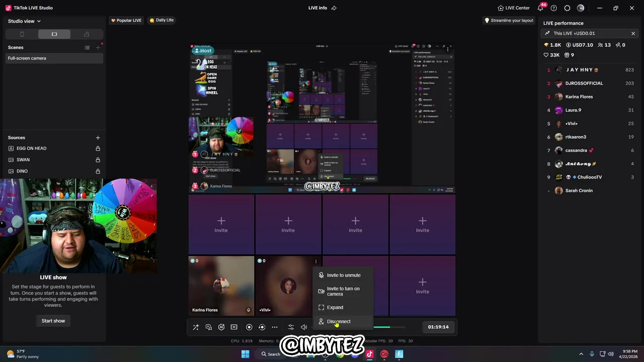This screenshot has height=362, width=644.
Task: Switch to landscape layout mode
Action: click(54, 34)
